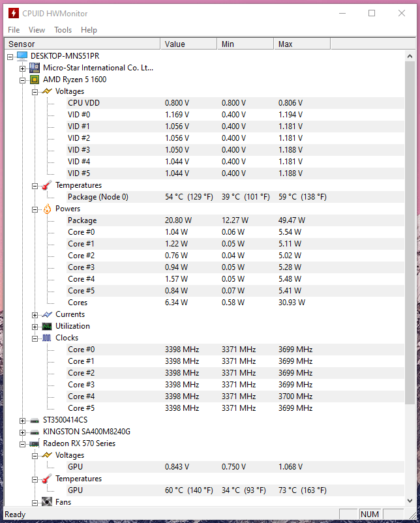Image resolution: width=420 pixels, height=523 pixels.
Task: Expand the Utilization section
Action: click(35, 327)
